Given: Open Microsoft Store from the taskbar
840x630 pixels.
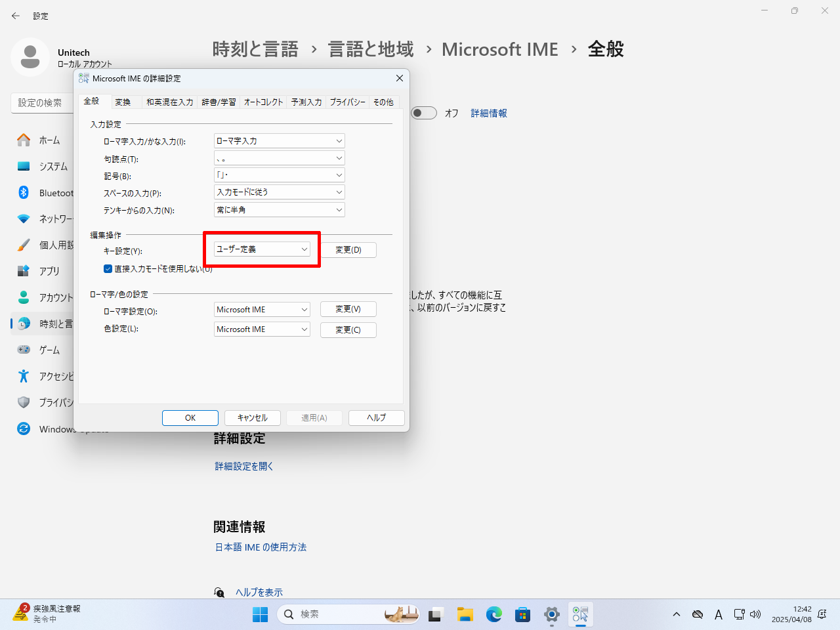Looking at the screenshot, I should [523, 614].
